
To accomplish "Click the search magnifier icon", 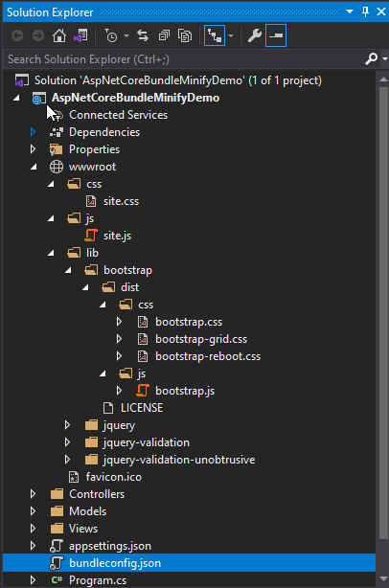I will pos(371,58).
